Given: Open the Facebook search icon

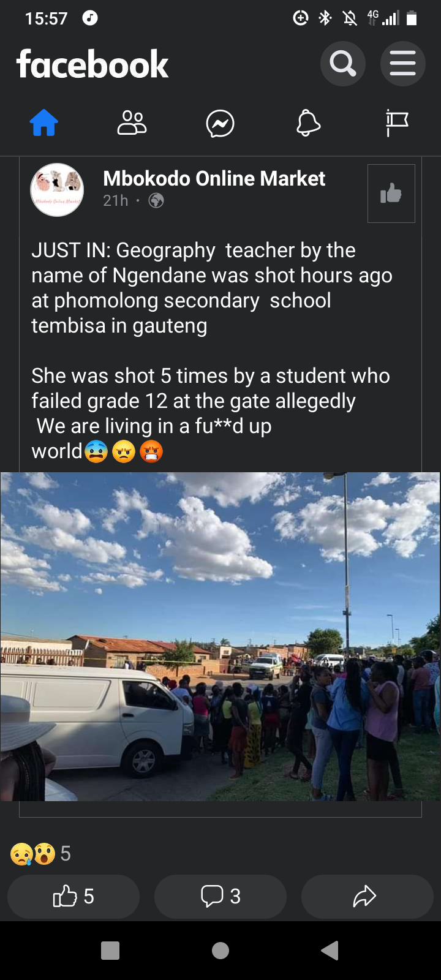Looking at the screenshot, I should click(x=343, y=63).
